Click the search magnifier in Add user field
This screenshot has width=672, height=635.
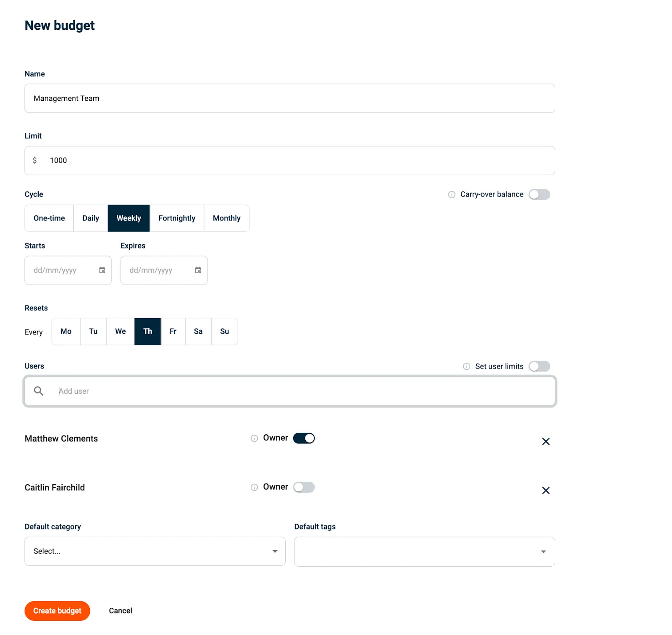click(39, 391)
